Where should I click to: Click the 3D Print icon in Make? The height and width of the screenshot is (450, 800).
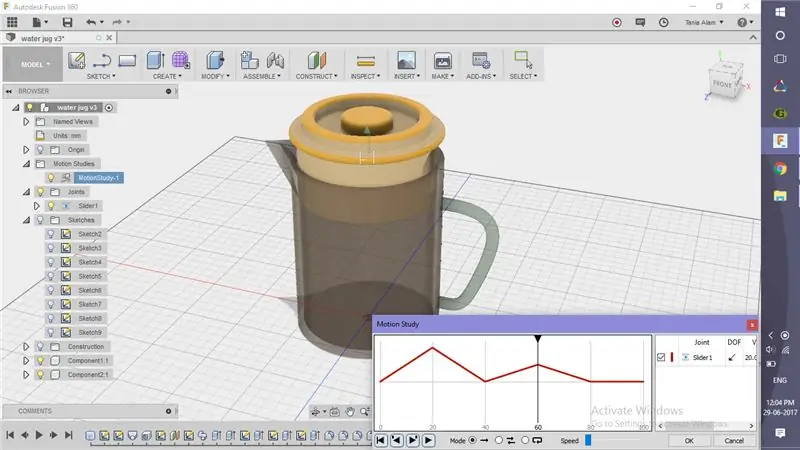click(442, 60)
